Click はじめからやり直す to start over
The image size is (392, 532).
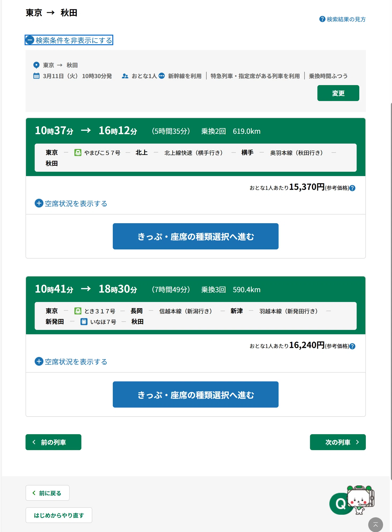point(59,515)
